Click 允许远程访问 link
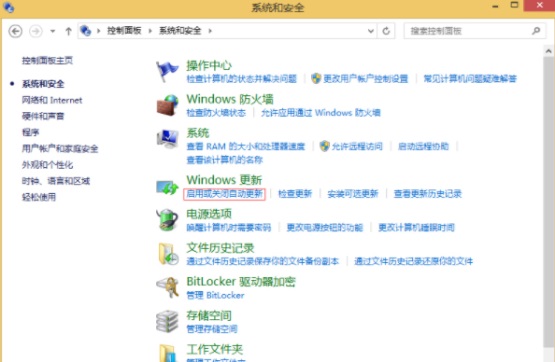The height and width of the screenshot is (362, 555). pyautogui.click(x=357, y=146)
